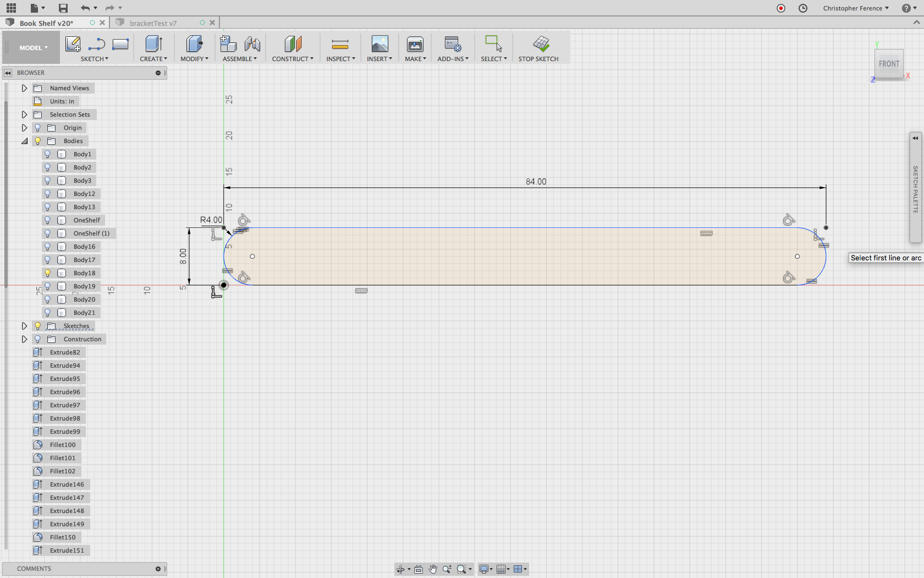The height and width of the screenshot is (578, 924).
Task: Open the CREATE menu
Action: [153, 59]
